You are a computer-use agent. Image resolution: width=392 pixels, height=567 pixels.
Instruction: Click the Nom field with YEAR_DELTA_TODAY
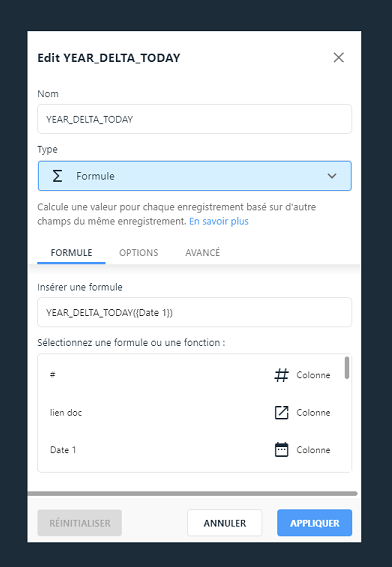tap(195, 119)
